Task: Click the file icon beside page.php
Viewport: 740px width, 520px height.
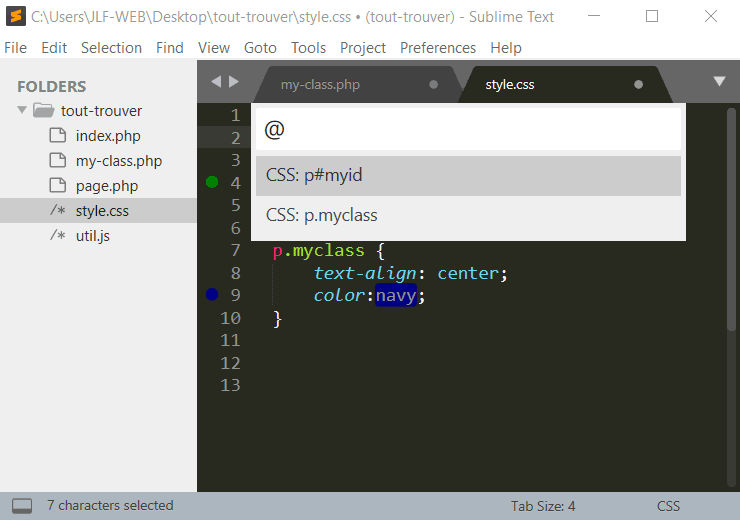Action: pyautogui.click(x=58, y=185)
